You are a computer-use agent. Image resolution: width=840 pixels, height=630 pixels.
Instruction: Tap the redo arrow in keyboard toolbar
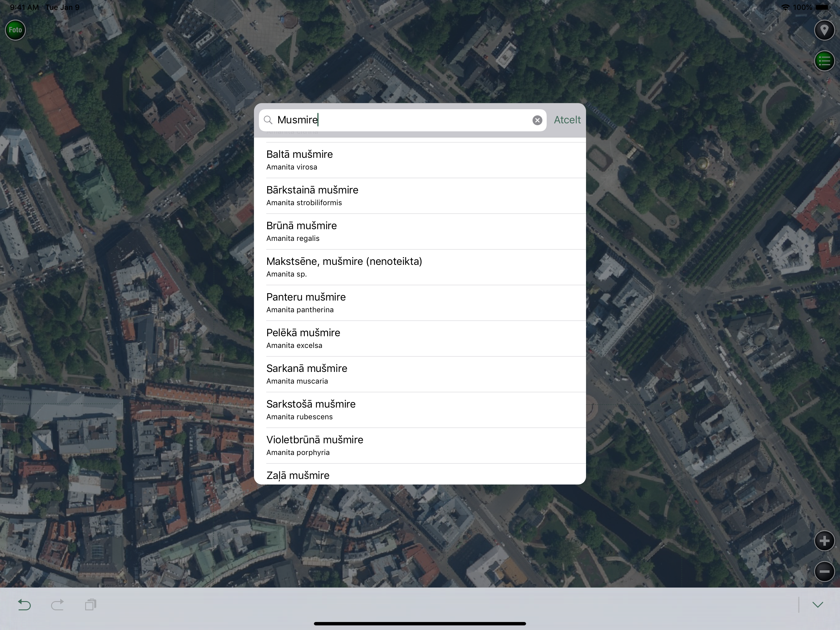coord(57,604)
